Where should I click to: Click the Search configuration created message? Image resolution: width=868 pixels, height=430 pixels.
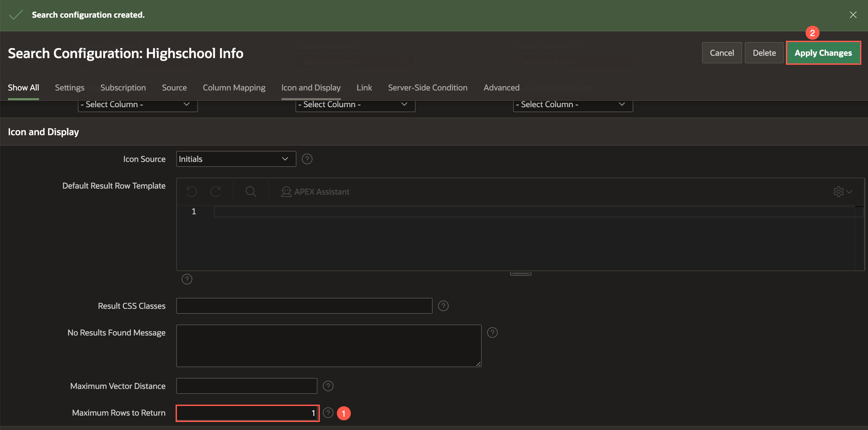[x=88, y=15]
